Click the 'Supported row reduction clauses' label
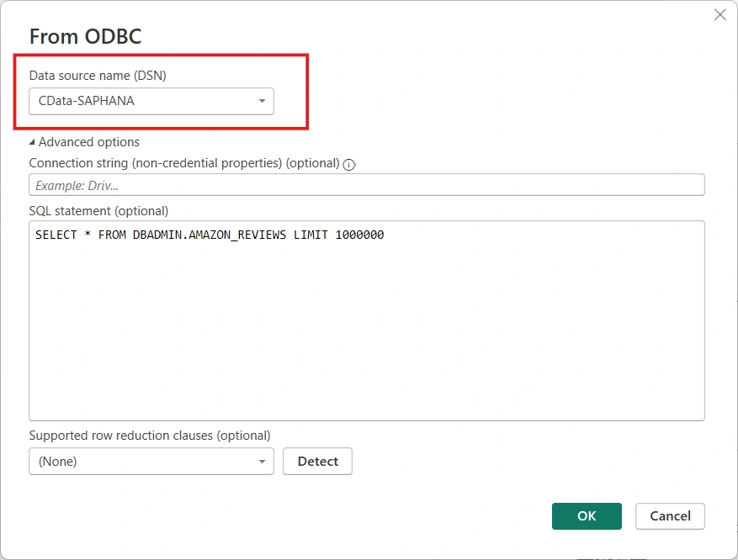The image size is (738, 560). [x=150, y=436]
